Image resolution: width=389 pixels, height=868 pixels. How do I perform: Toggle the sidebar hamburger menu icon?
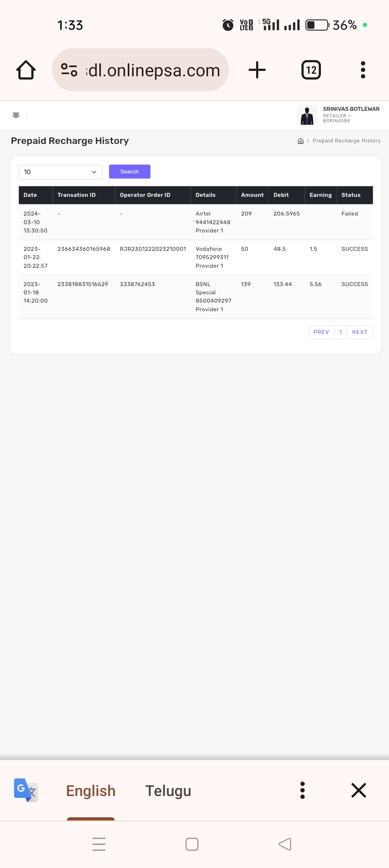[16, 115]
